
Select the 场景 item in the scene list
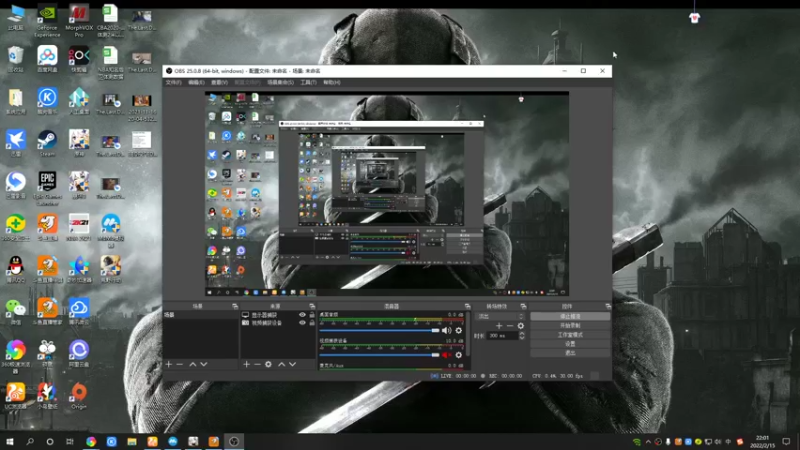click(x=201, y=315)
